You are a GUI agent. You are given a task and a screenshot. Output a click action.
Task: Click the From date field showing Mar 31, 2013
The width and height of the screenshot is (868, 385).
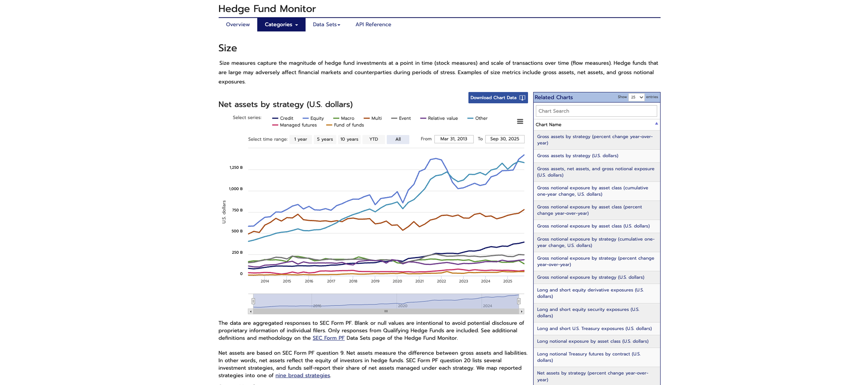click(x=453, y=139)
